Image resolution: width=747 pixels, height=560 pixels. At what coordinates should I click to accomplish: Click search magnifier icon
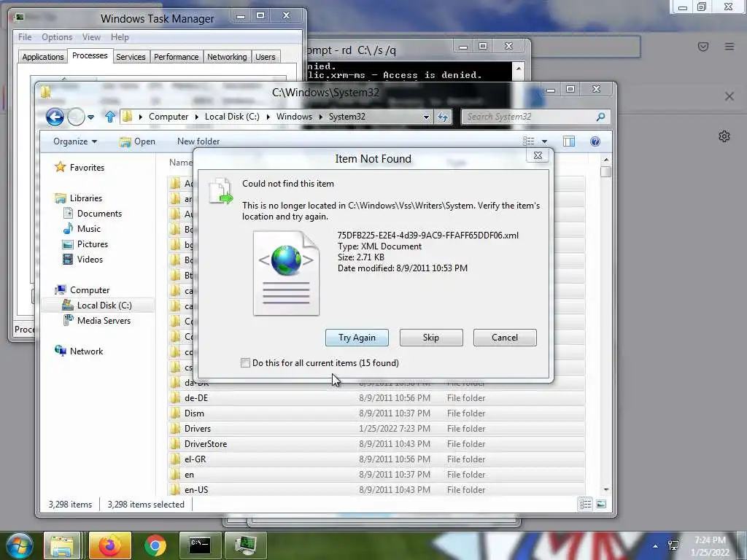601,117
